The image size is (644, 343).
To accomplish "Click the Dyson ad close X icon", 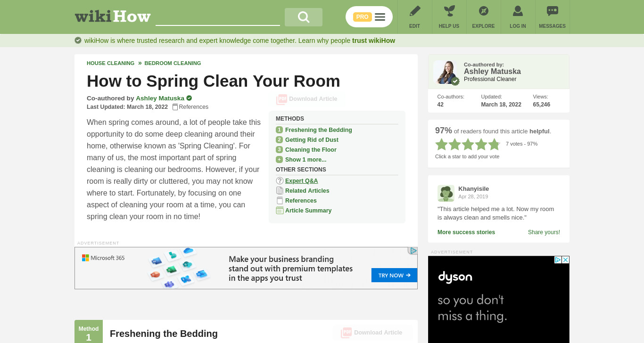I will [x=566, y=260].
